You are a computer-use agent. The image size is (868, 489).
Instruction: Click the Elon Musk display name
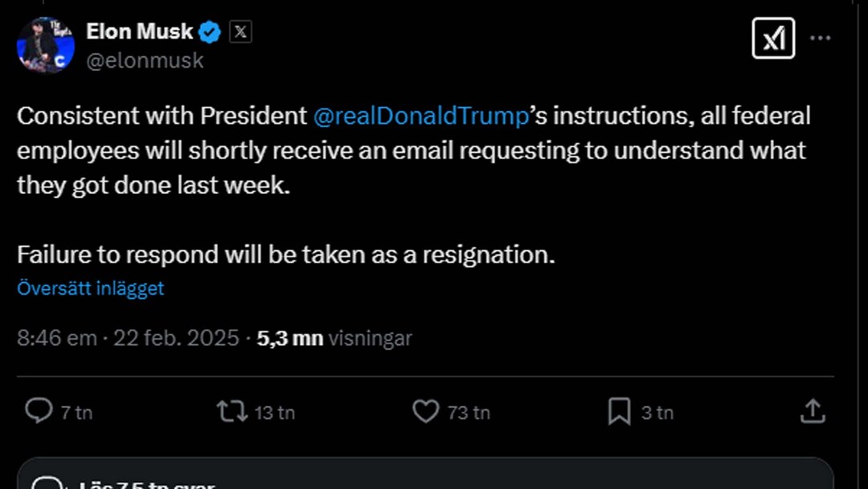click(x=140, y=32)
